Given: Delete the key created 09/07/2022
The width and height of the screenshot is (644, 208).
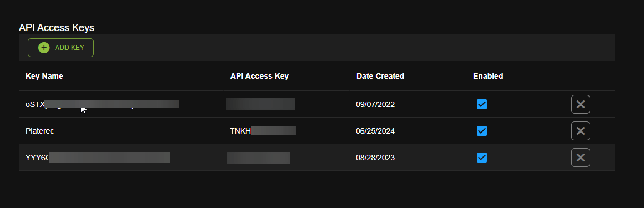Looking at the screenshot, I should click(x=580, y=104).
